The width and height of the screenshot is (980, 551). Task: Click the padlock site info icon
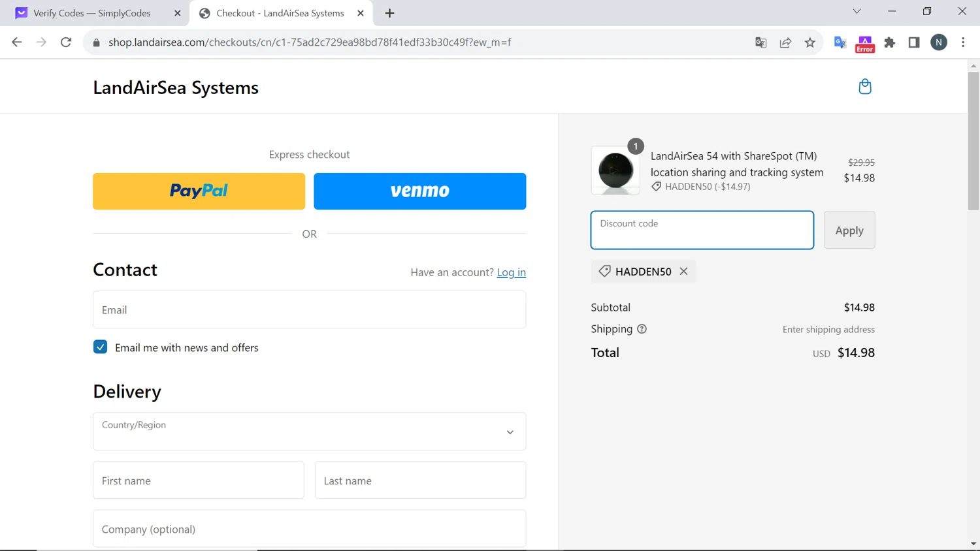click(97, 42)
